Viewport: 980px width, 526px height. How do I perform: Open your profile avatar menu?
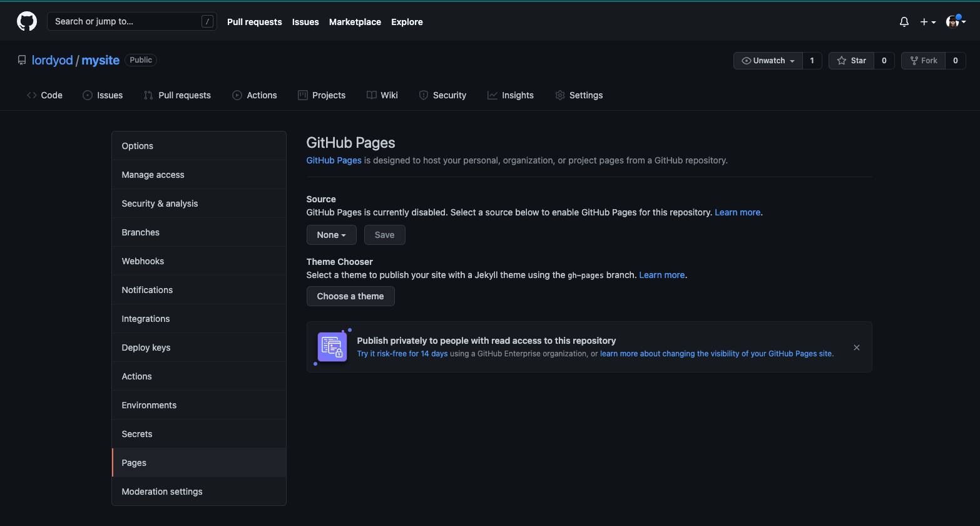pyautogui.click(x=953, y=21)
